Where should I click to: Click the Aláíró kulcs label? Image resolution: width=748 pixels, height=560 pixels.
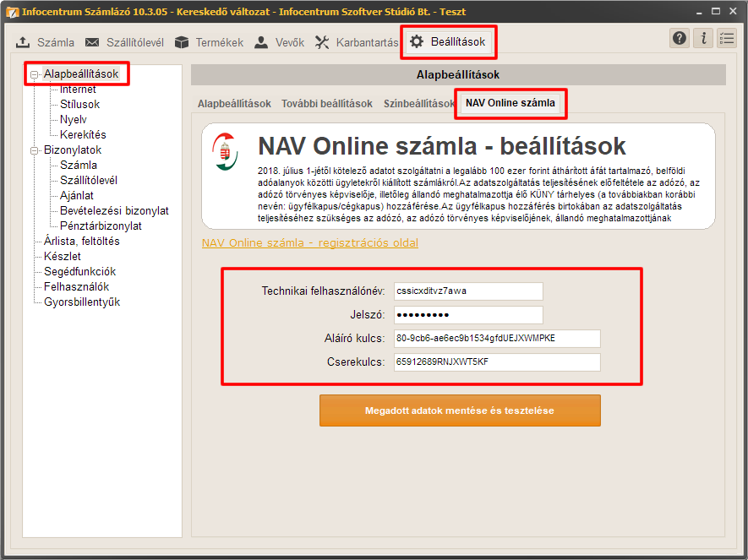(x=354, y=339)
